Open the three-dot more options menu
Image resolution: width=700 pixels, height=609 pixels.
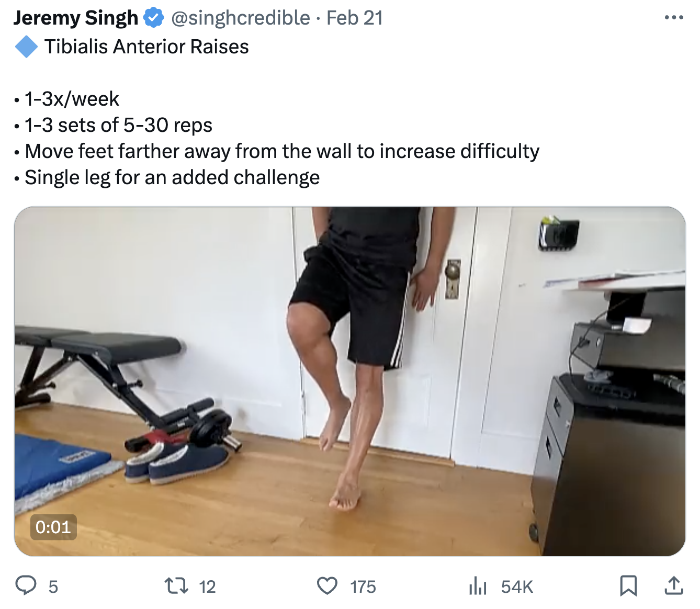[674, 18]
